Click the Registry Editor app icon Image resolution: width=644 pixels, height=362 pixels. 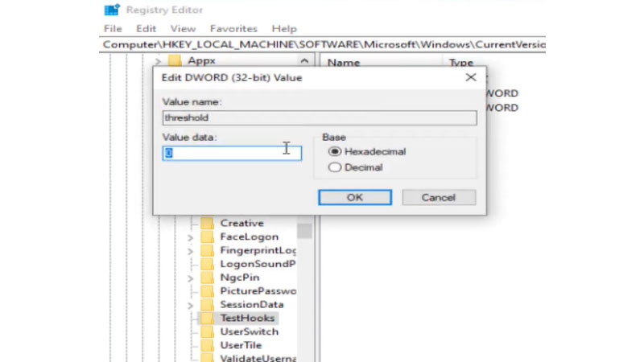pyautogui.click(x=112, y=10)
